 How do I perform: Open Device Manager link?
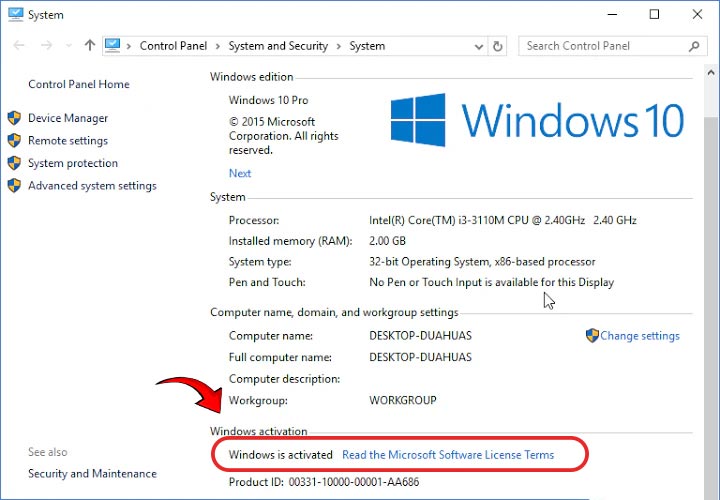68,118
